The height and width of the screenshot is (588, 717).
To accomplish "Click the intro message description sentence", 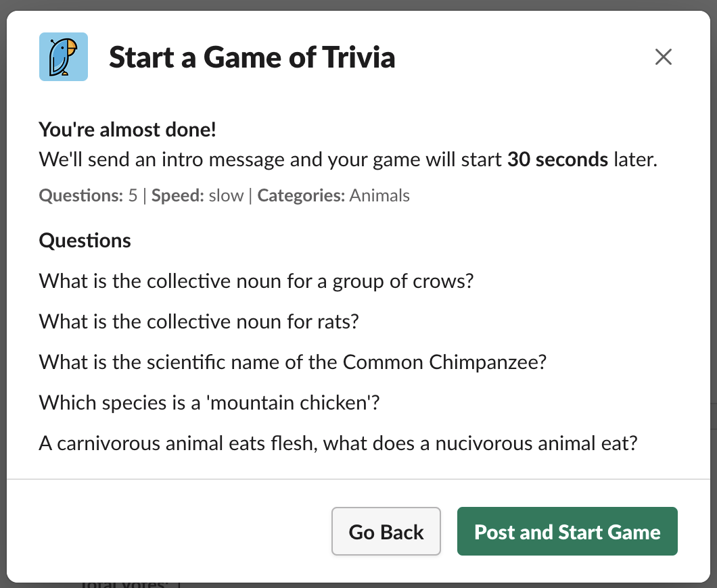I will (x=348, y=160).
